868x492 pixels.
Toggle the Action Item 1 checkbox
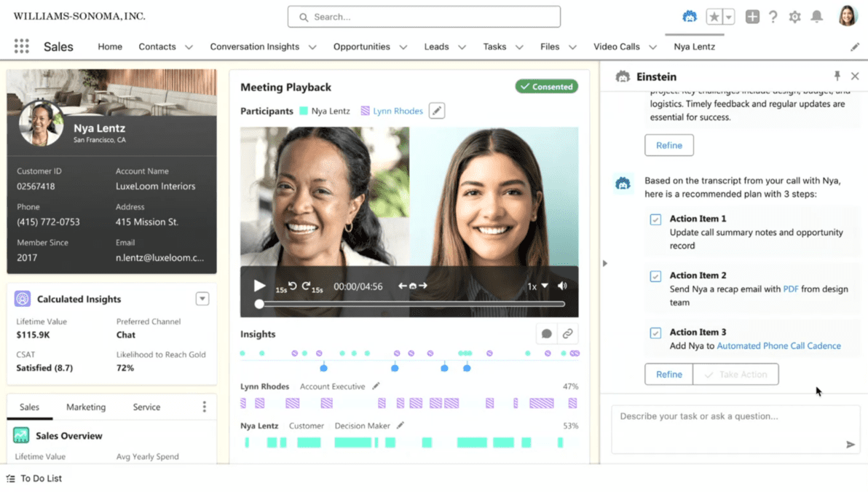pyautogui.click(x=655, y=219)
